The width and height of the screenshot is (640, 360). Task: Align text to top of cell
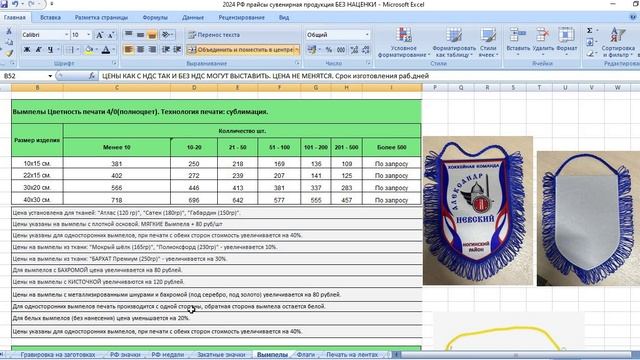coord(129,35)
